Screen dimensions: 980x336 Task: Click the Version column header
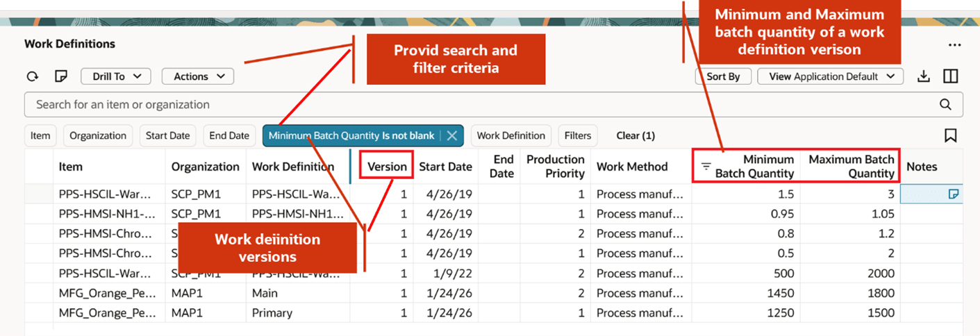[387, 167]
